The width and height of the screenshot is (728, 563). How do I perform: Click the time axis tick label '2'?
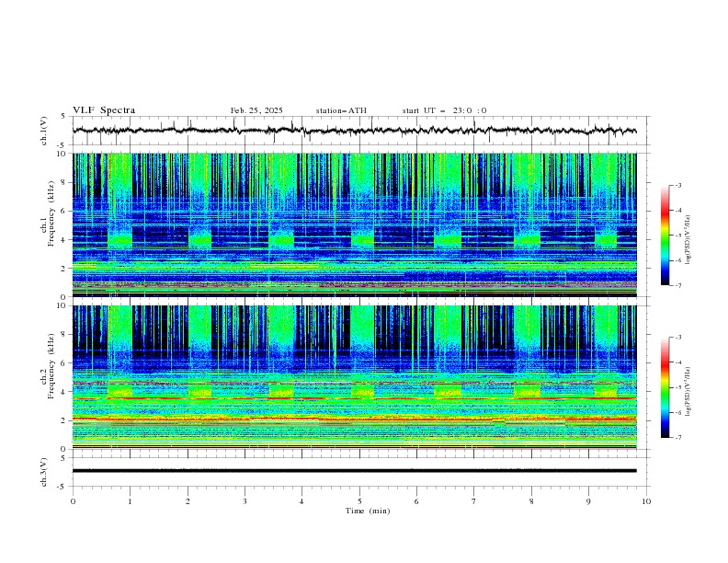pos(188,501)
